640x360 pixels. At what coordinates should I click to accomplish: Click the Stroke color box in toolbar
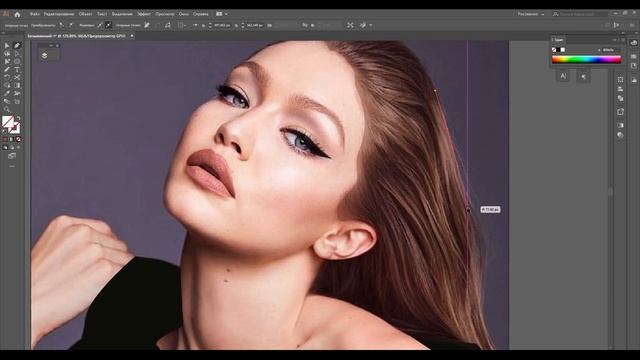coord(14,128)
